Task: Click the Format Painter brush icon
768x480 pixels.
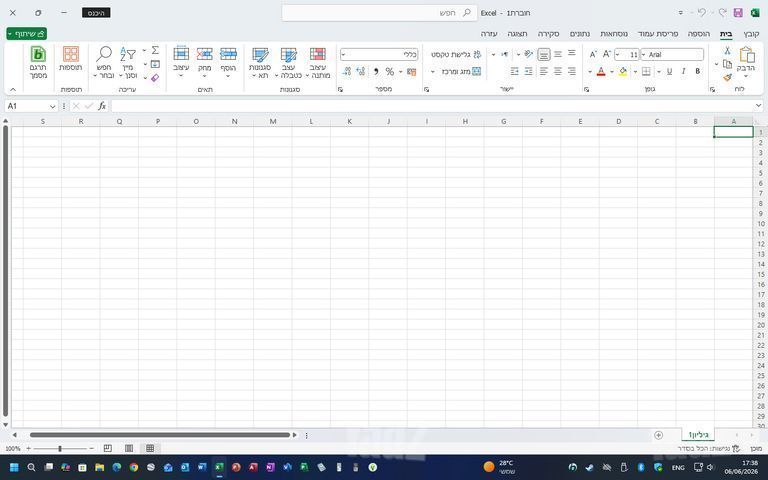Action: pos(727,77)
